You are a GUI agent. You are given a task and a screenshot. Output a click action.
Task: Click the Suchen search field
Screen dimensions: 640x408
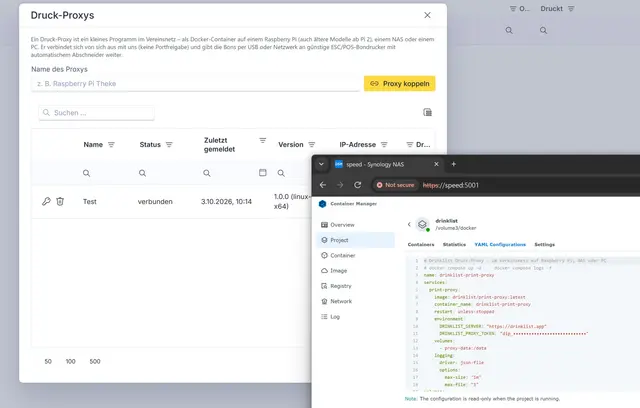pyautogui.click(x=96, y=113)
